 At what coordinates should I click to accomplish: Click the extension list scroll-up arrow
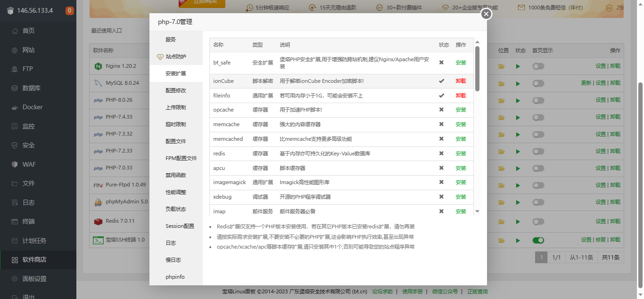click(x=477, y=42)
